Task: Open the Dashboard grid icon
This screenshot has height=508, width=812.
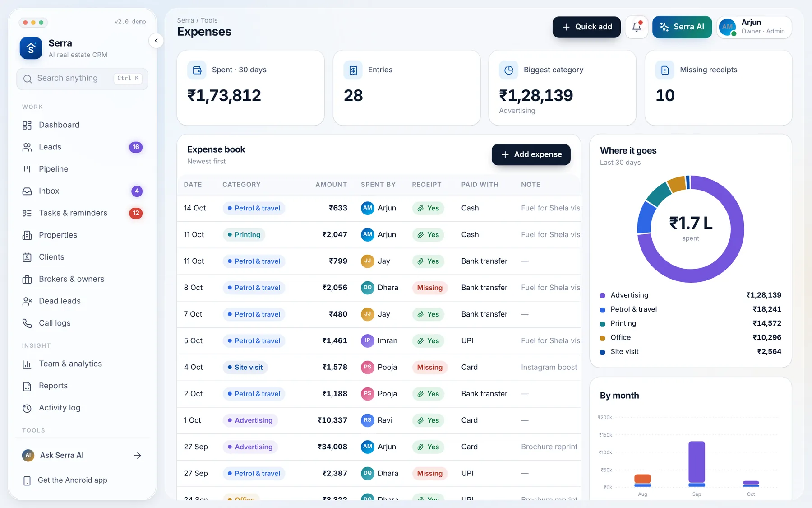Action: (27, 125)
